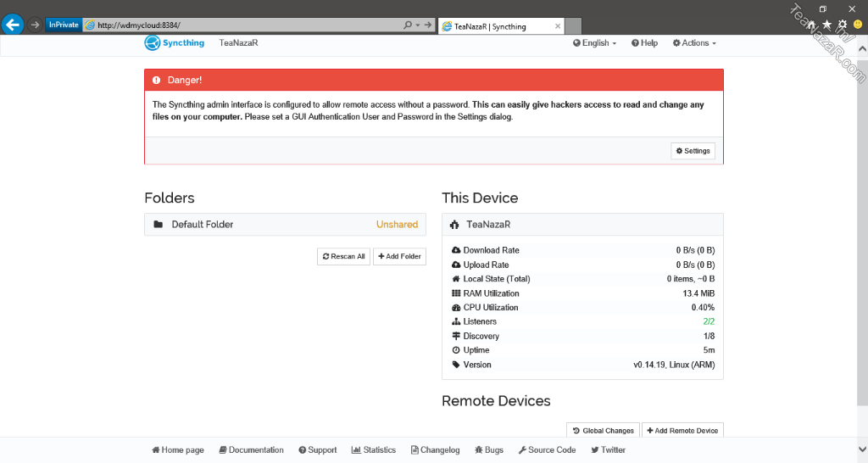This screenshot has width=868, height=463.
Task: Click the Rescan All button
Action: pyautogui.click(x=343, y=256)
